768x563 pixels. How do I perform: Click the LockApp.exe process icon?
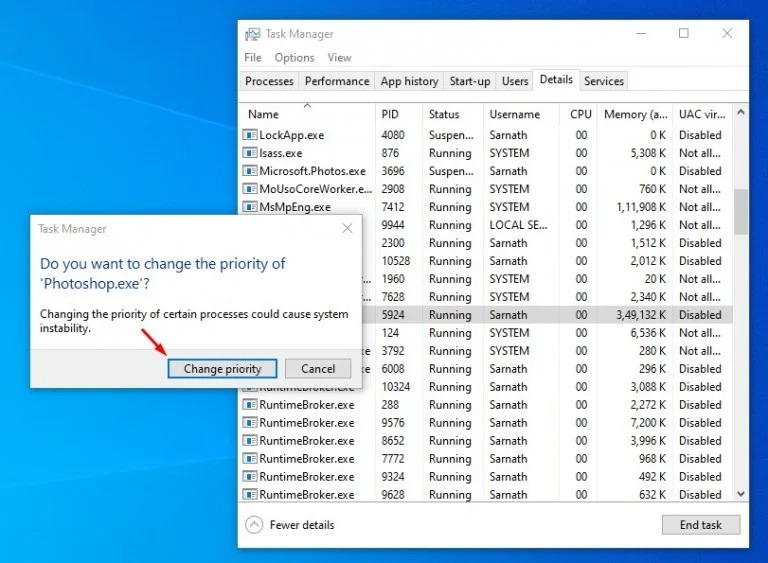click(250, 135)
